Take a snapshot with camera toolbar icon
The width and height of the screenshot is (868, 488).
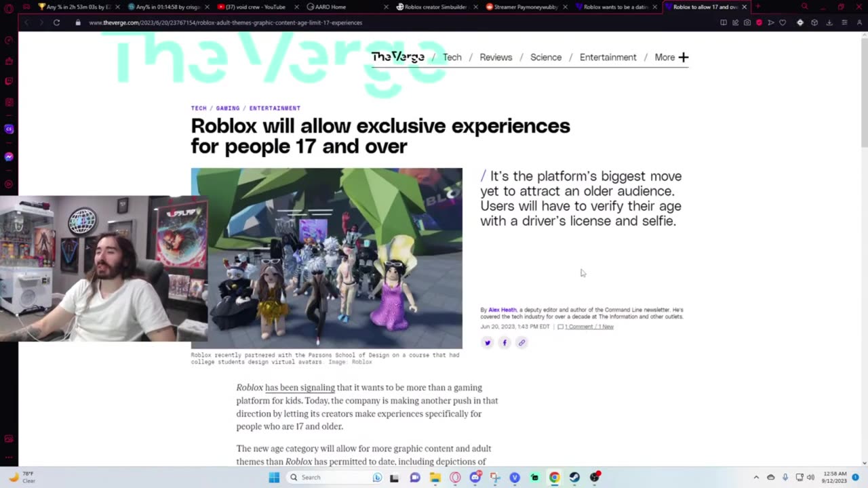click(x=747, y=22)
